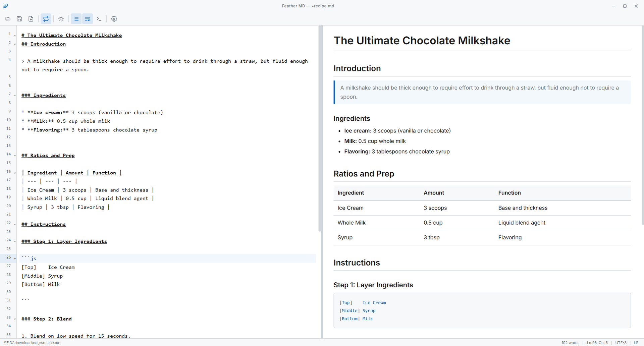The height and width of the screenshot is (346, 644).
Task: Click the '## Ratios and Prep' source line
Action: 48,156
